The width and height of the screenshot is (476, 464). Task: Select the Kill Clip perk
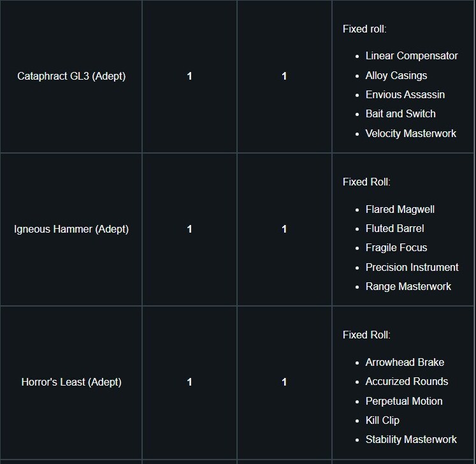point(382,420)
